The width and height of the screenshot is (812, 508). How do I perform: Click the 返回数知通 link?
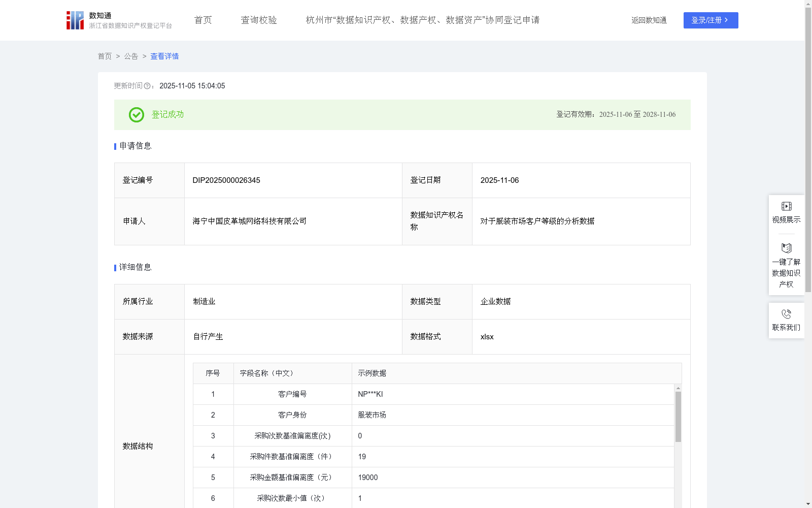point(649,20)
